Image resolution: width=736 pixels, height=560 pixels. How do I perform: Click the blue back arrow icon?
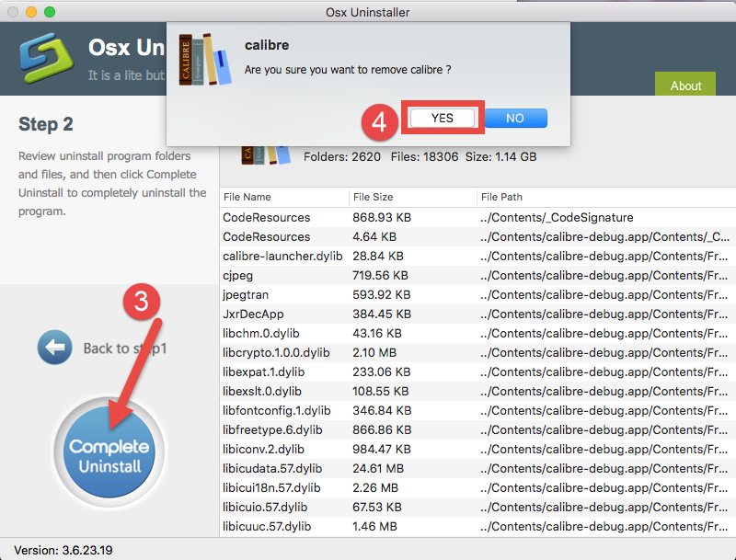tap(55, 348)
